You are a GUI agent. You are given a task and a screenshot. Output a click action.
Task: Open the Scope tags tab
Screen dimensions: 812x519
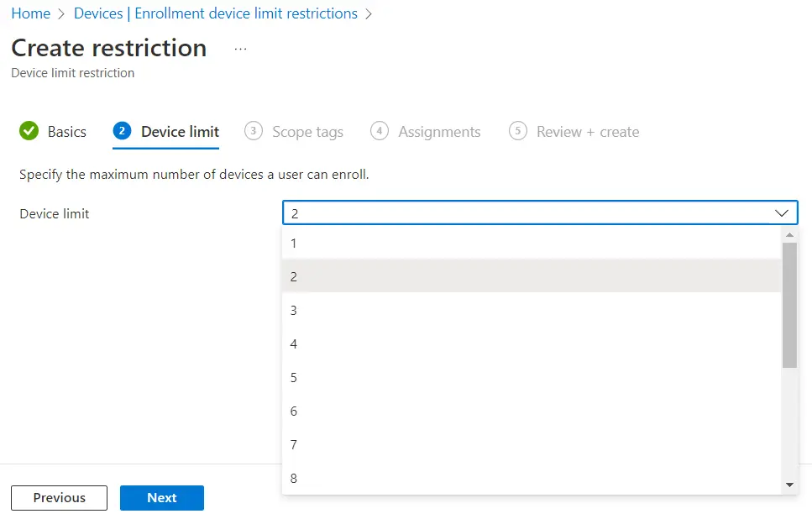(x=307, y=132)
